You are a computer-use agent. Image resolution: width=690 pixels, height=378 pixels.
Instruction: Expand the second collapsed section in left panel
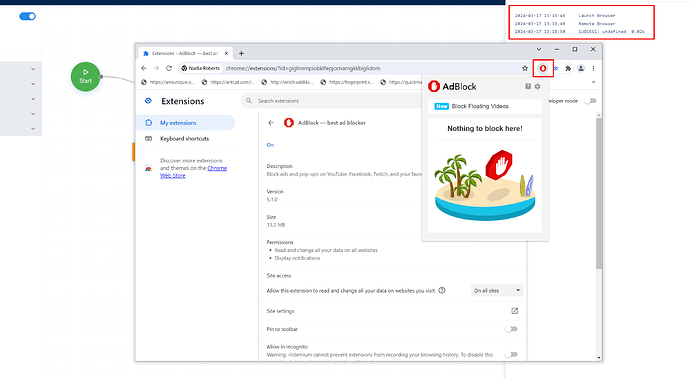tap(33, 84)
